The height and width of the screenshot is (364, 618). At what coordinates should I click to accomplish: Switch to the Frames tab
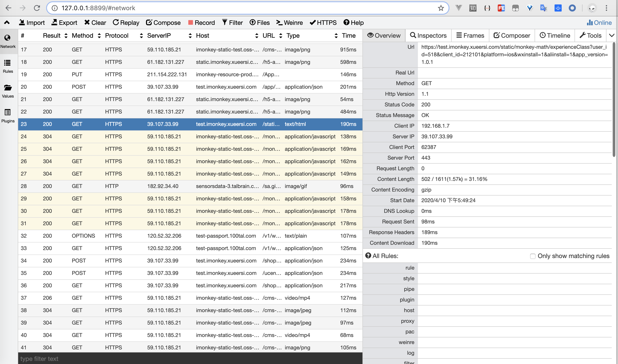(x=470, y=35)
